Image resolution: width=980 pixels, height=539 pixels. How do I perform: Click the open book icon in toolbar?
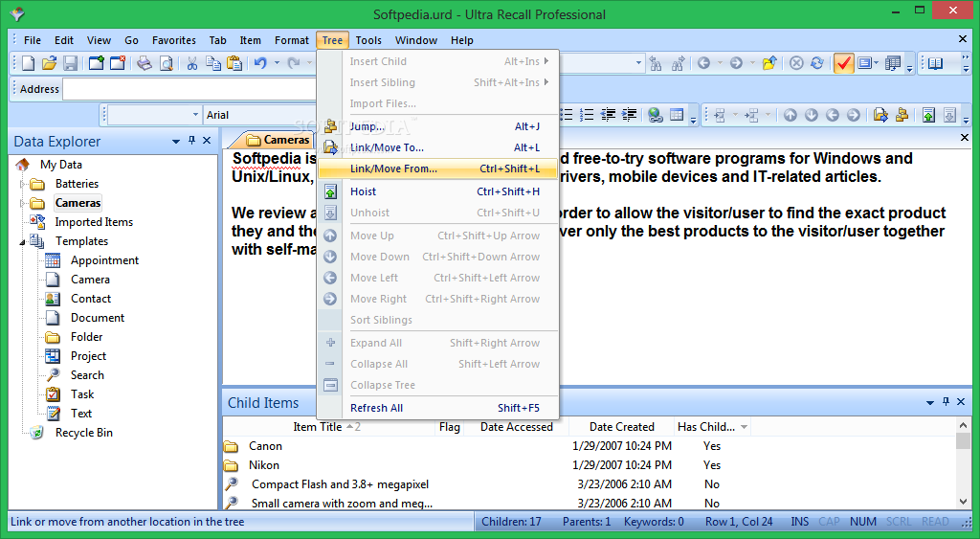click(x=936, y=63)
